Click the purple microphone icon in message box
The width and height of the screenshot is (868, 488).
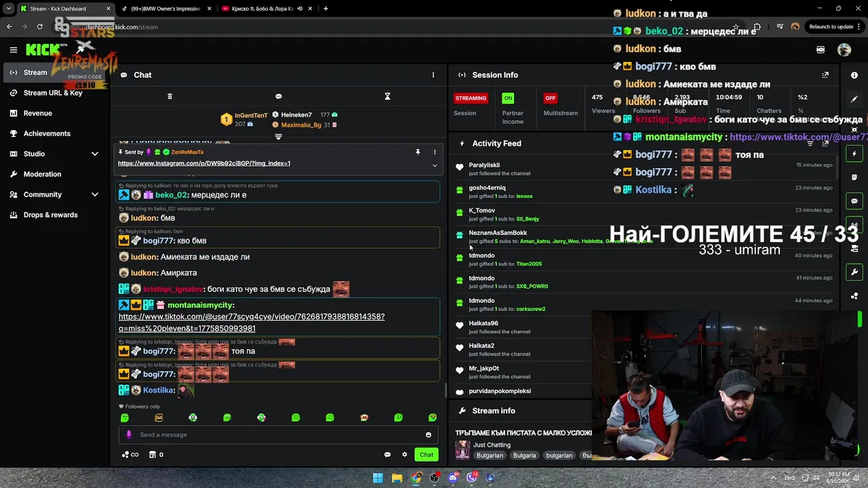point(129,435)
